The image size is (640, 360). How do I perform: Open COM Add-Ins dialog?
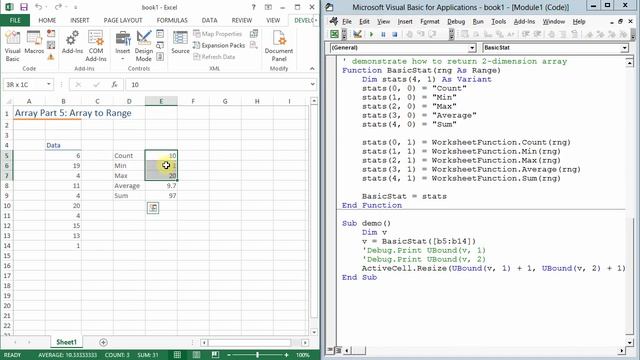pyautogui.click(x=96, y=46)
